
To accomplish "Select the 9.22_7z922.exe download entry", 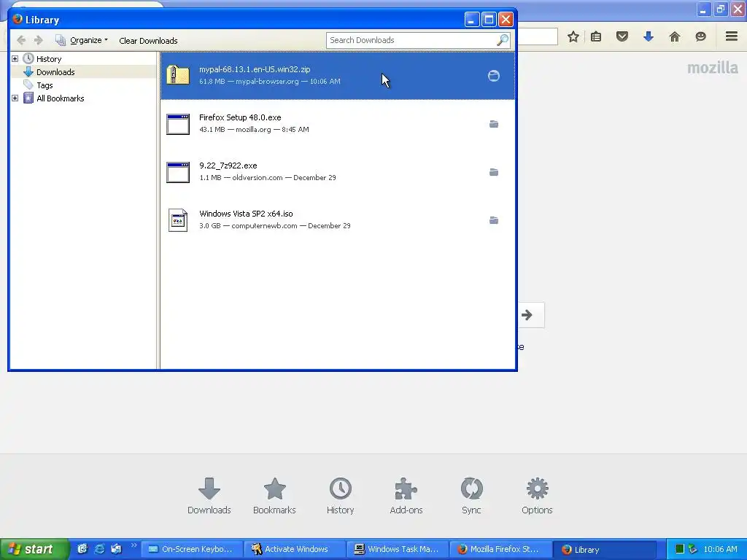I will (337, 172).
